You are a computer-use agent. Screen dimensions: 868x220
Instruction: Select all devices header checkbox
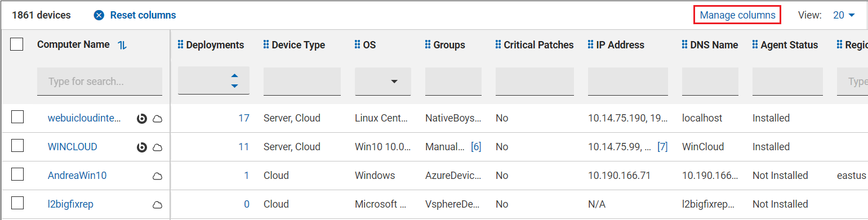point(17,44)
